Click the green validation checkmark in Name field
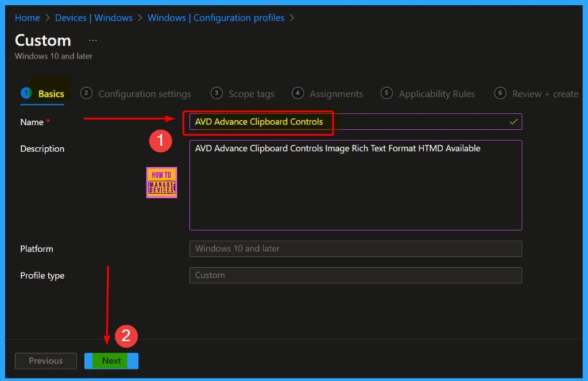This screenshot has height=381, width=588. (x=513, y=122)
